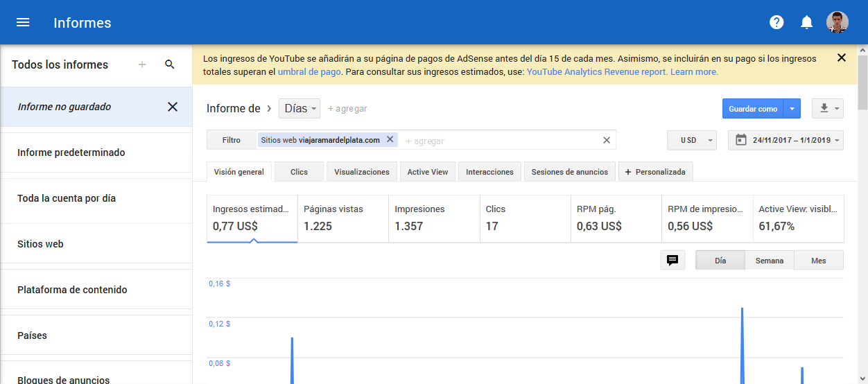Open the chart annotations comment icon
Viewport: 868px width, 384px height.
[x=672, y=260]
